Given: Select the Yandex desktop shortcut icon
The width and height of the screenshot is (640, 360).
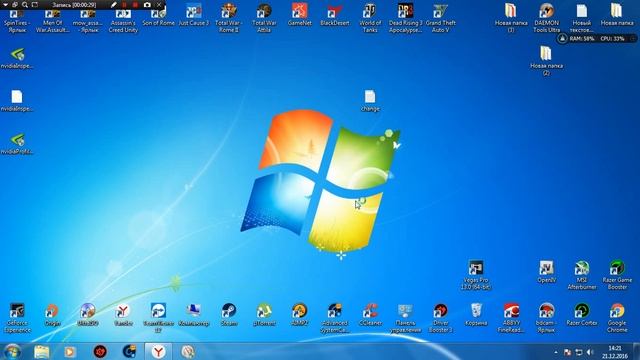Looking at the screenshot, I should pos(123,314).
